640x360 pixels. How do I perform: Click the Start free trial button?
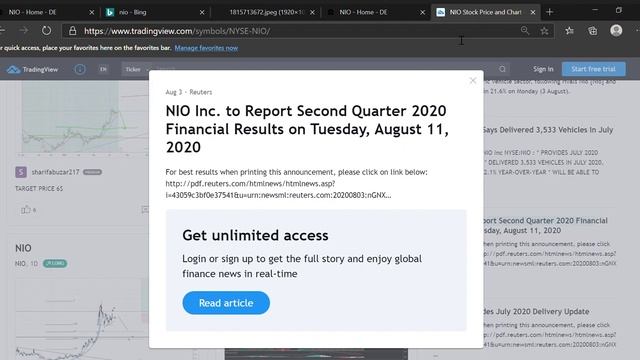click(x=593, y=69)
